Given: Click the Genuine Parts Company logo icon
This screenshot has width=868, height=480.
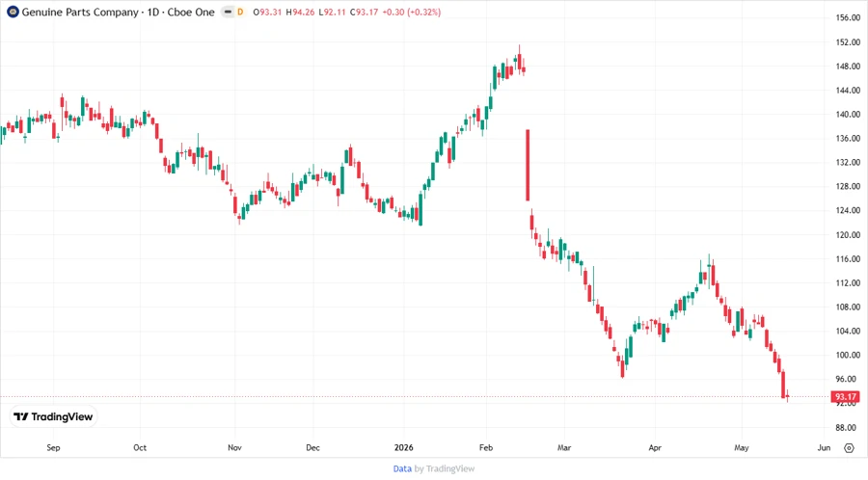Looking at the screenshot, I should 13,12.
